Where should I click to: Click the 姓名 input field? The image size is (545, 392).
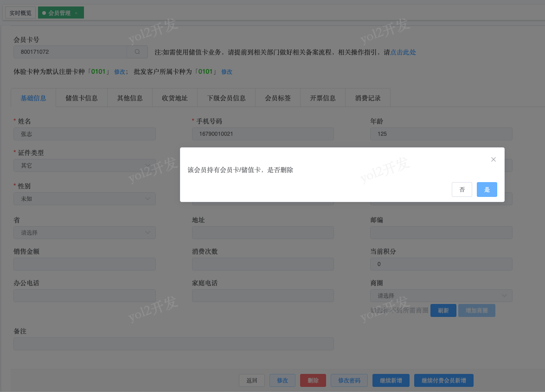tap(84, 133)
